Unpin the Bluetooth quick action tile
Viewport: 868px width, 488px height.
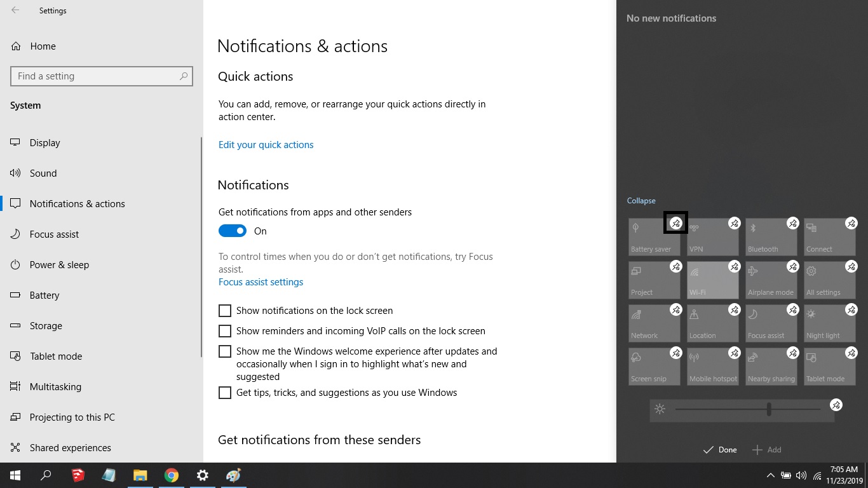coord(793,223)
